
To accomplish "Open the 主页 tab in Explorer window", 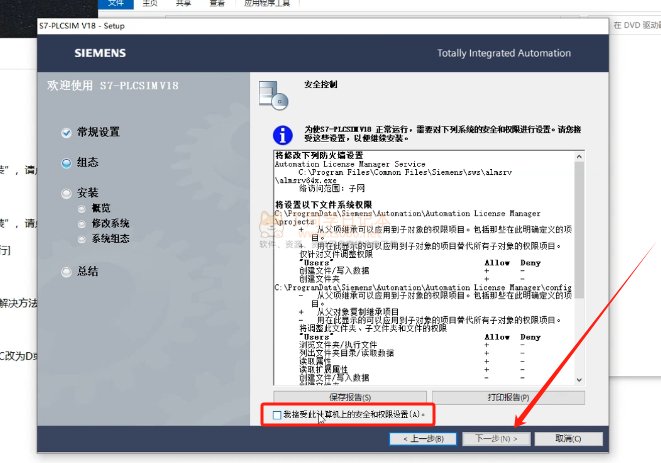I will click(150, 3).
